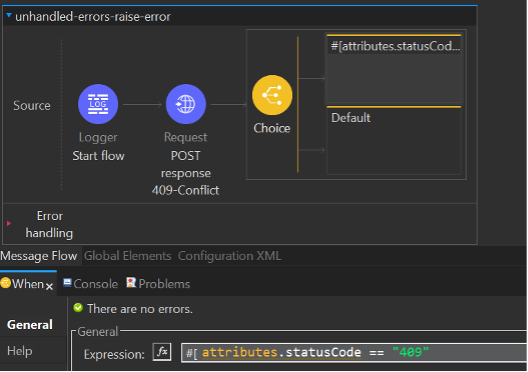Click the When tab icon

click(5, 283)
